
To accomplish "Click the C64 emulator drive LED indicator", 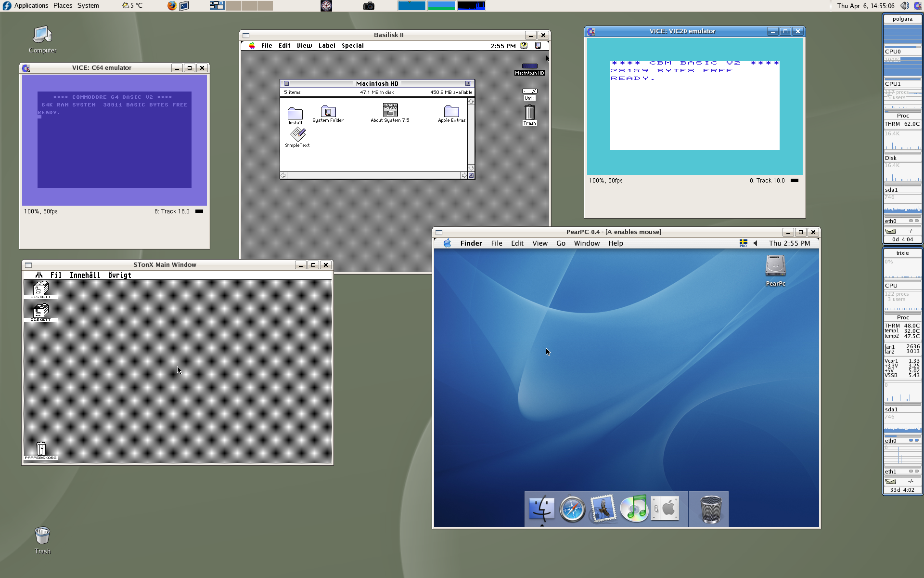I will point(199,211).
